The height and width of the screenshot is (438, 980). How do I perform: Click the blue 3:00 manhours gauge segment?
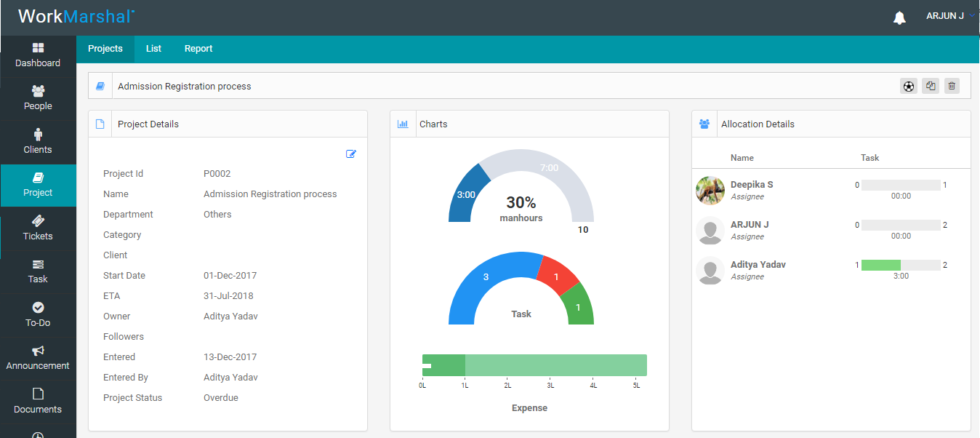coord(465,194)
